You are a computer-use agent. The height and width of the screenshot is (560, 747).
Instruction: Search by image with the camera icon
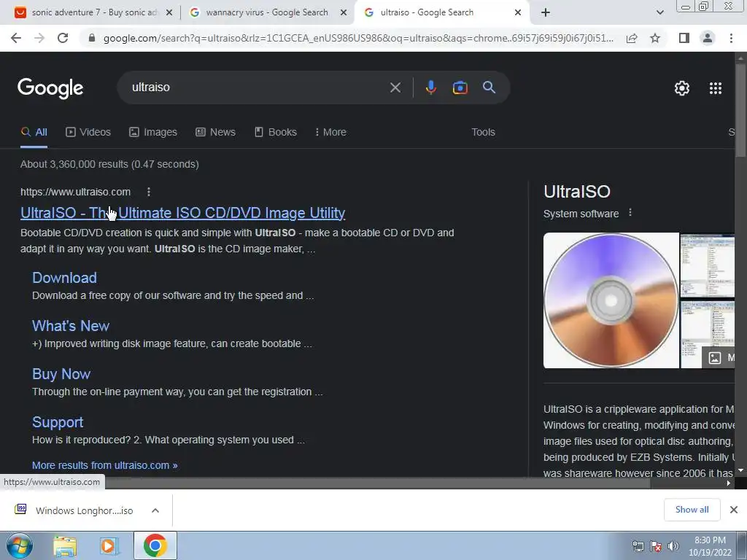pyautogui.click(x=460, y=87)
